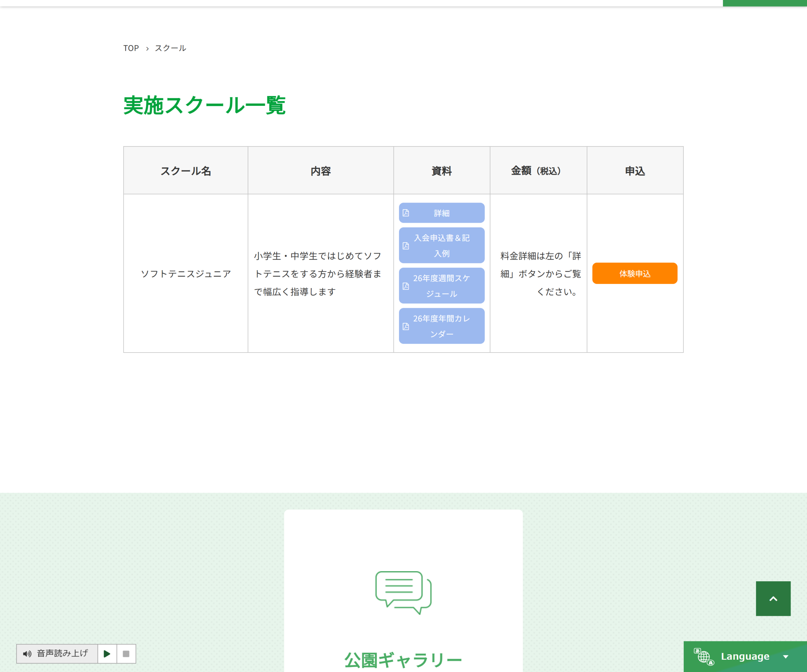Click the 内容 column header

(321, 170)
